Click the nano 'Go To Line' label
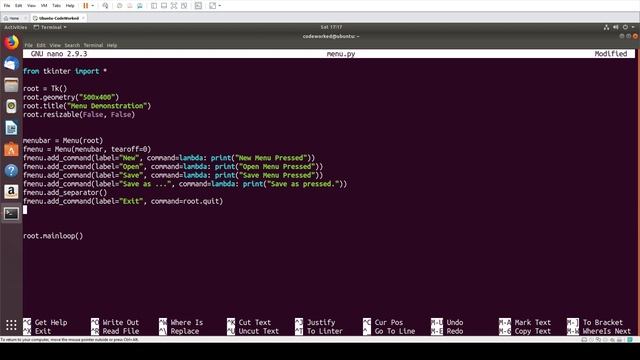The width and height of the screenshot is (640, 360). (395, 331)
